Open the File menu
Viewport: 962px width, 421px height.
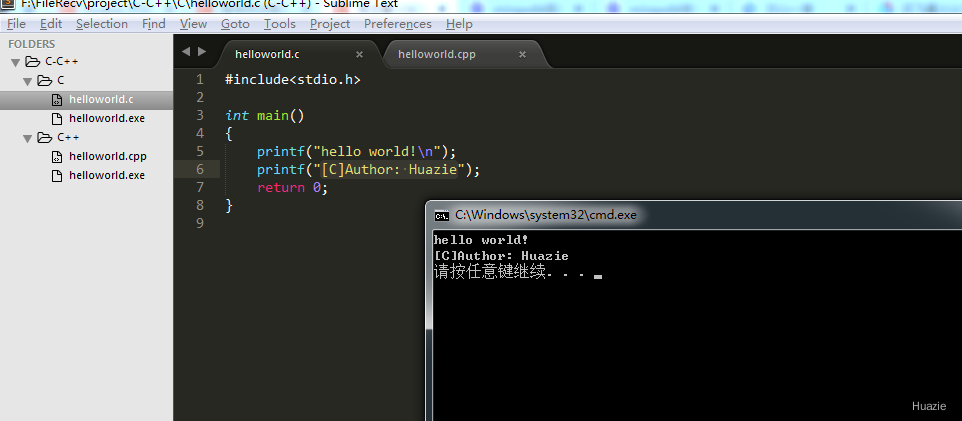click(x=17, y=24)
